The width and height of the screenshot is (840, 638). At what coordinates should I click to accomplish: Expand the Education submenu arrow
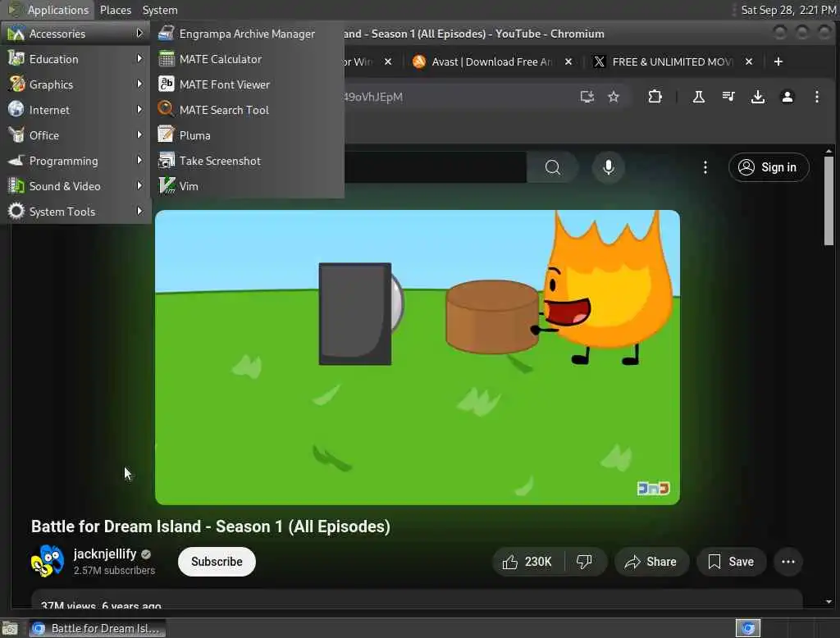[x=139, y=58]
